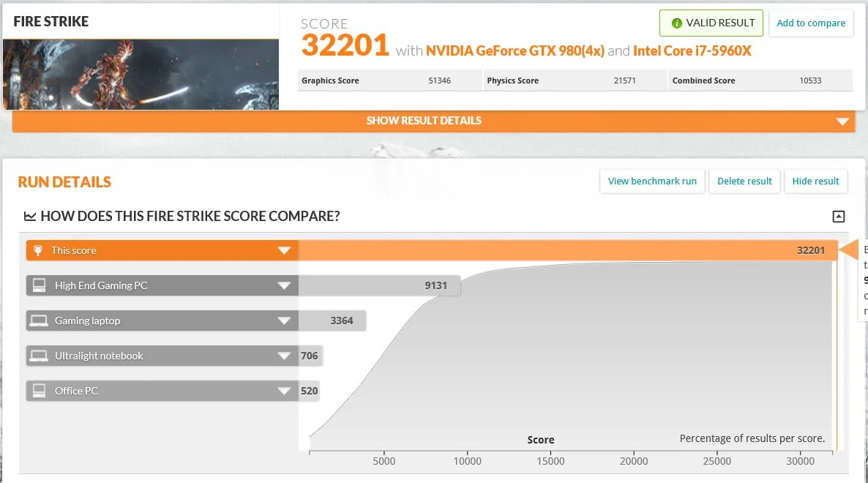This screenshot has height=483, width=868.
Task: Open the Office PC dropdown arrow
Action: (284, 392)
